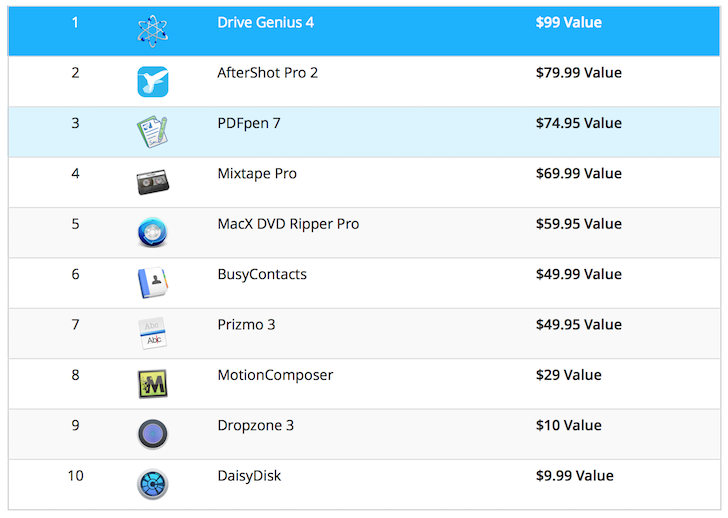Select the $29 Value price text

pyautogui.click(x=568, y=375)
